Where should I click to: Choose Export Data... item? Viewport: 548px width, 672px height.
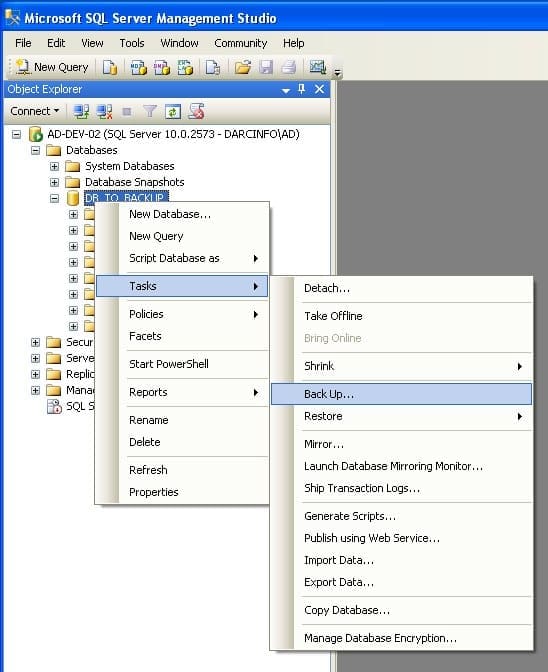[x=401, y=582]
